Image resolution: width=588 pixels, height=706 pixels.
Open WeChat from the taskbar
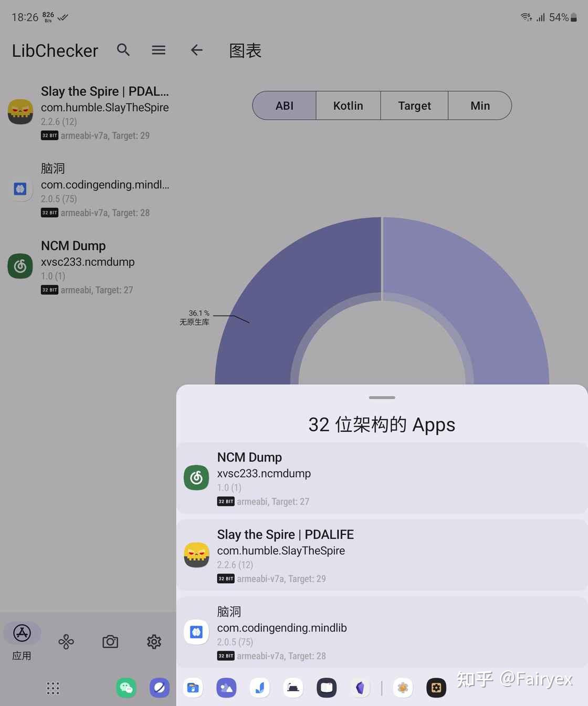(x=126, y=688)
